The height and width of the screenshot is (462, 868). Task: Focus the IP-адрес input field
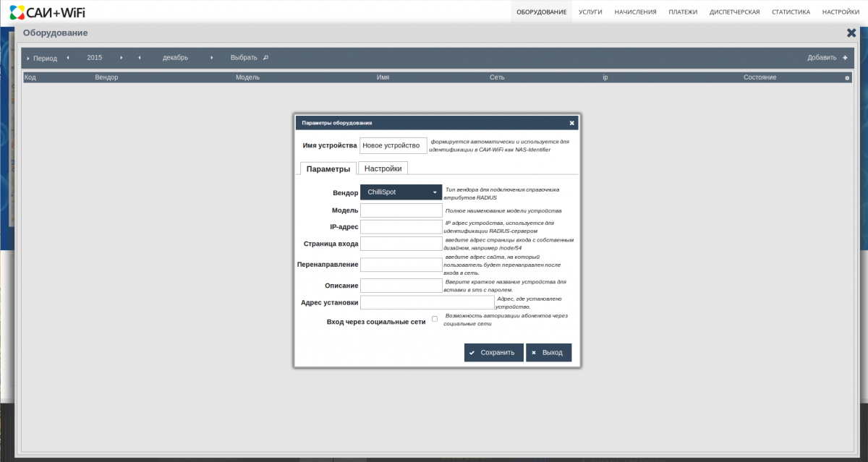[x=401, y=227]
